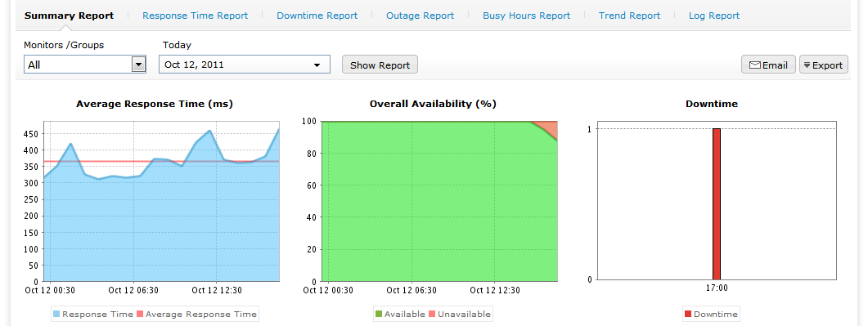Open the Log Report tab
This screenshot has height=326, width=868.
[x=714, y=16]
